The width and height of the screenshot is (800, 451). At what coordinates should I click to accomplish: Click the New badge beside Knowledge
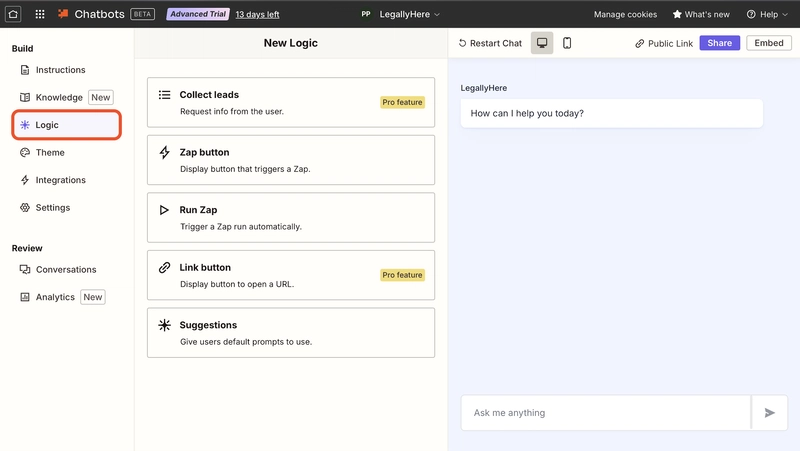click(101, 97)
